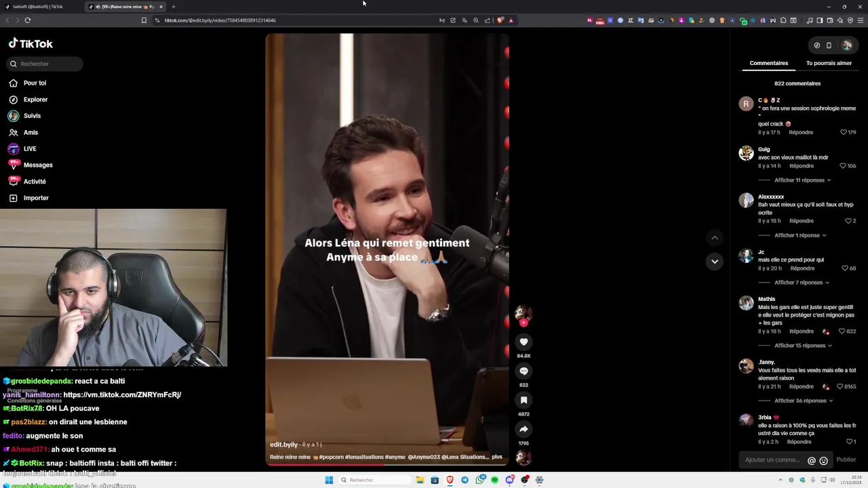The width and height of the screenshot is (868, 488).
Task: Open the Windows Start menu
Action: click(x=329, y=480)
